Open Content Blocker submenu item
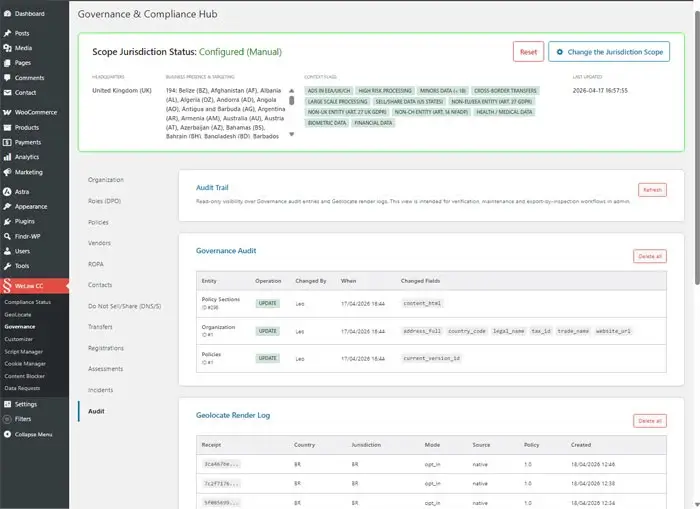 click(x=25, y=376)
